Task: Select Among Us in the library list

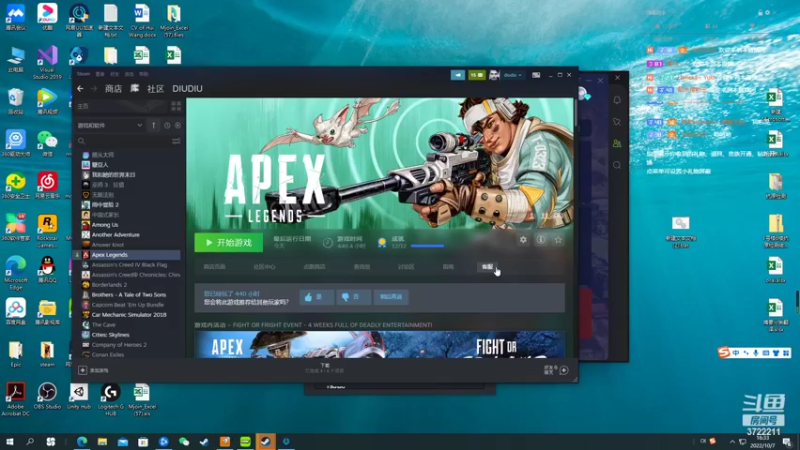Action: 105,225
